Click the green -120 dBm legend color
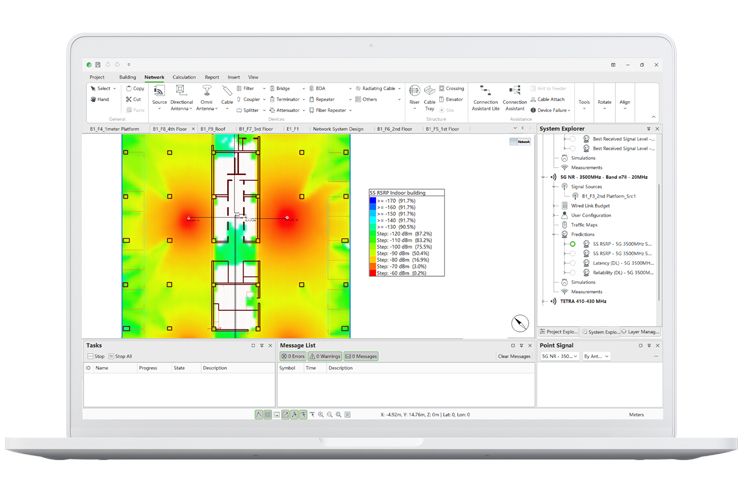Screen dimensions: 744x481 pyautogui.click(x=372, y=233)
